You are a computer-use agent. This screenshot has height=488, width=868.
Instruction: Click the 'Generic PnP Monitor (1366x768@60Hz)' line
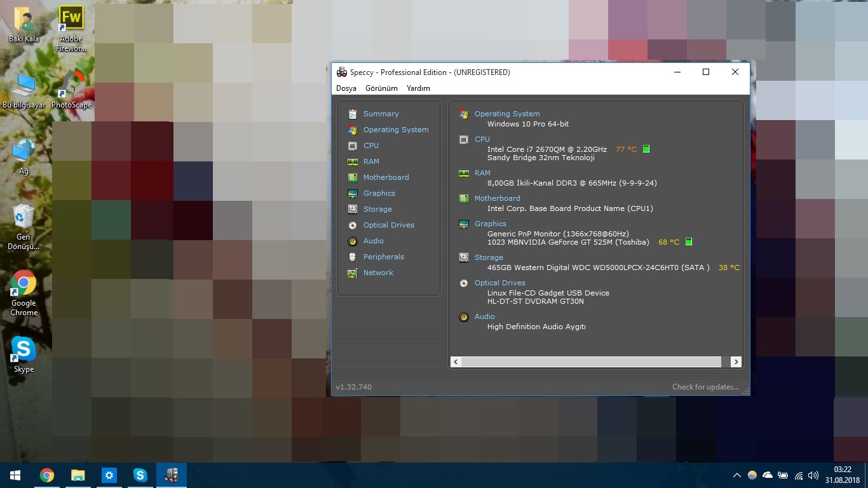(x=558, y=234)
